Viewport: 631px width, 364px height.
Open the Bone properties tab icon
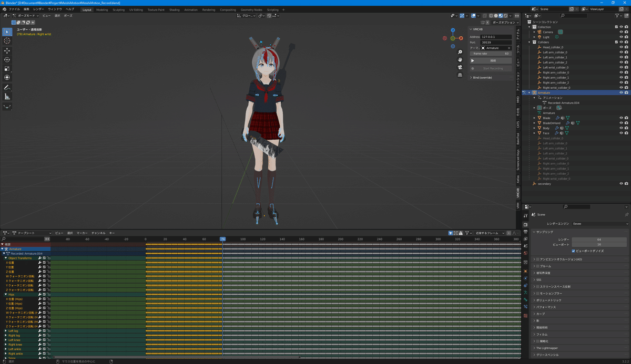click(525, 300)
